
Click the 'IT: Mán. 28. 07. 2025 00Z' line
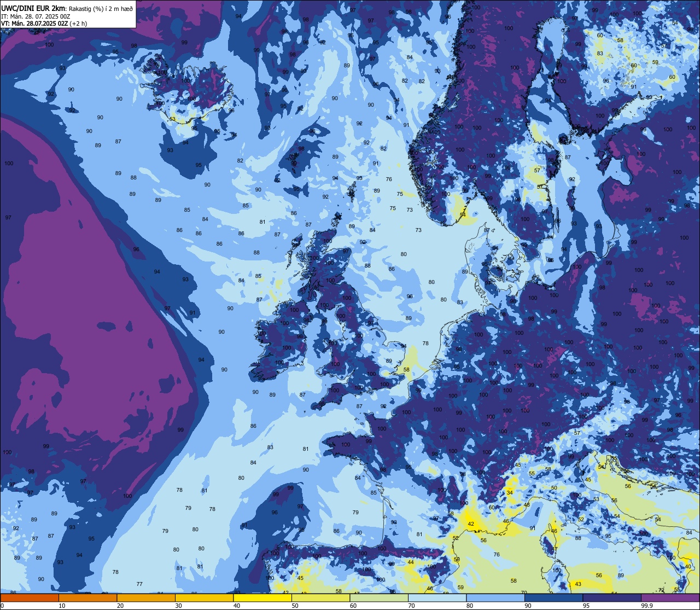[x=37, y=16]
